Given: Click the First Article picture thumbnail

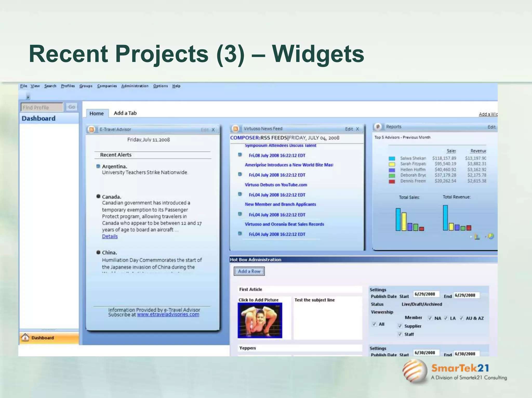Looking at the screenshot, I should (x=260, y=320).
